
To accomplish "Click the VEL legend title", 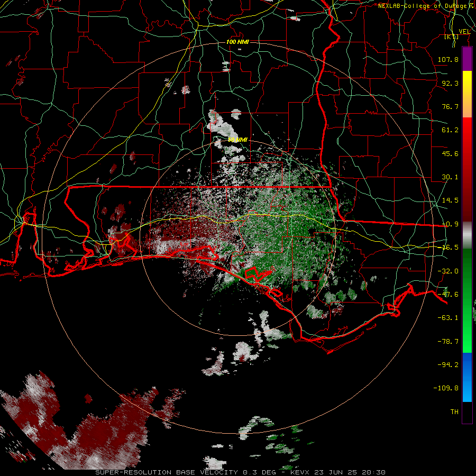I will [x=464, y=32].
